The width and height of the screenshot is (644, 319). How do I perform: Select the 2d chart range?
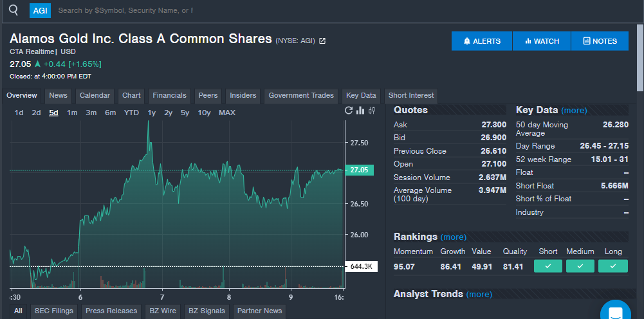[x=36, y=113]
